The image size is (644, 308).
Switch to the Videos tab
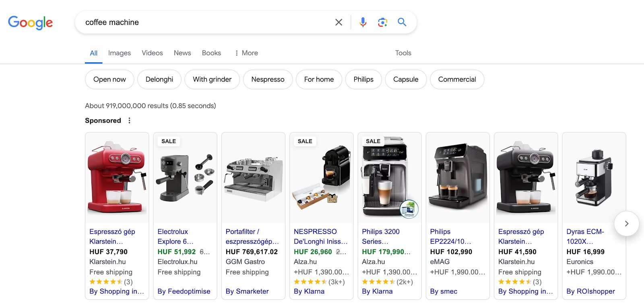point(152,53)
